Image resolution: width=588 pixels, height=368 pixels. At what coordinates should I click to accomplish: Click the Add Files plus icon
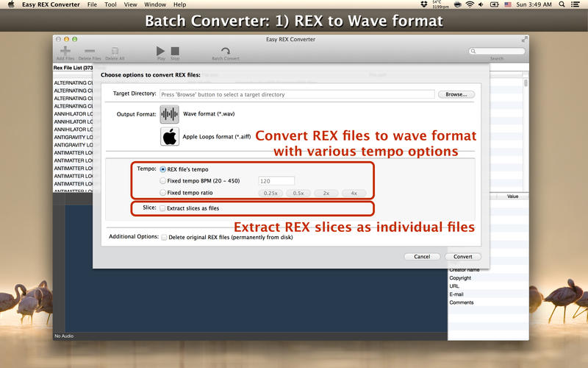click(x=65, y=50)
